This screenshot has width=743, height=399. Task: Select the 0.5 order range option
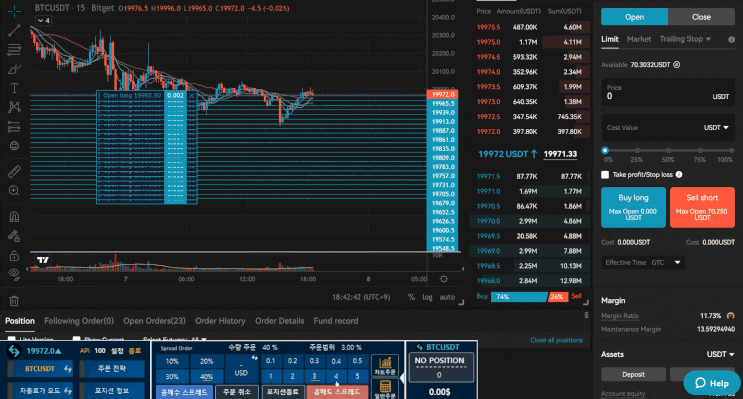click(357, 361)
